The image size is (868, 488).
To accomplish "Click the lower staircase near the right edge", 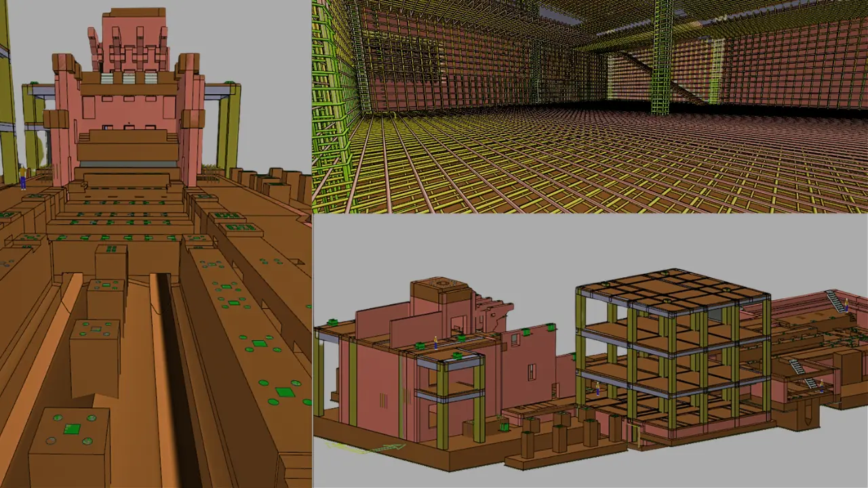I will tap(798, 368).
